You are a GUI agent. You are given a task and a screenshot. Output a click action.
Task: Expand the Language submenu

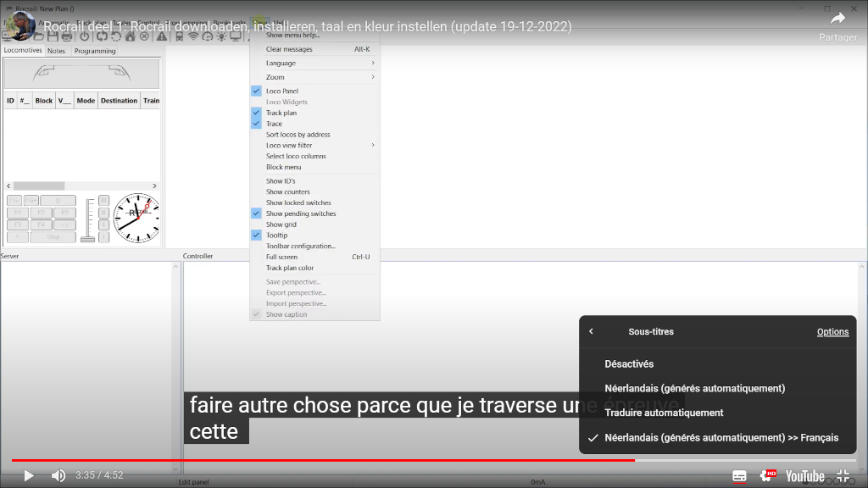(314, 63)
